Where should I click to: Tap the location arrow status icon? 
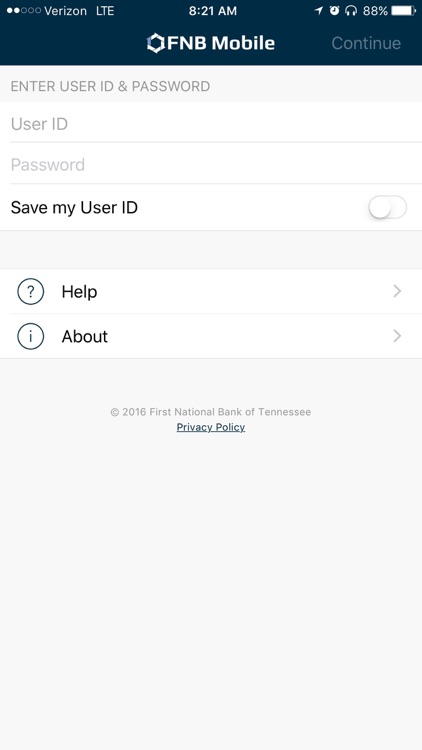(319, 11)
